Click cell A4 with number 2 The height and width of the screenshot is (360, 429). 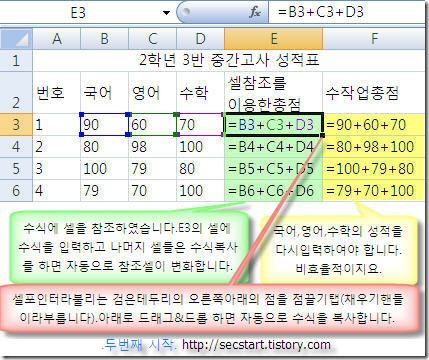pos(57,147)
